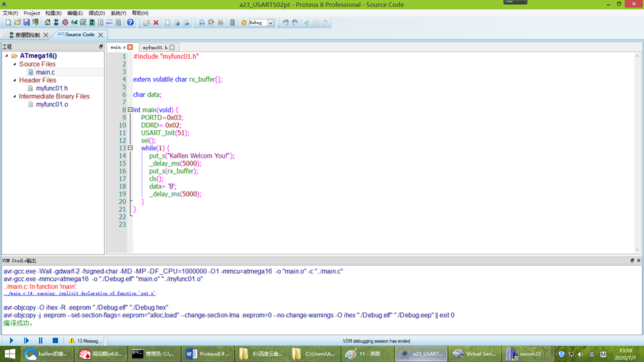
Task: Open PCB layout red chip icon
Action: (x=65, y=23)
